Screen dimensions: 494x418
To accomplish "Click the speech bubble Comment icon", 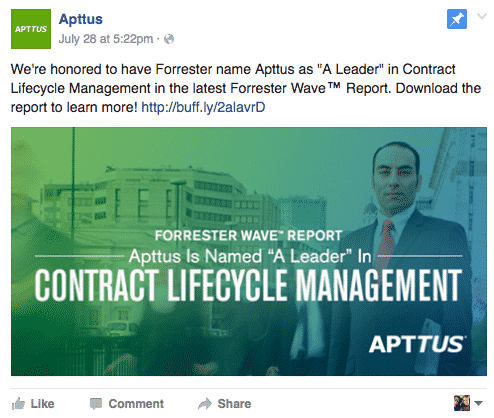I will (96, 404).
